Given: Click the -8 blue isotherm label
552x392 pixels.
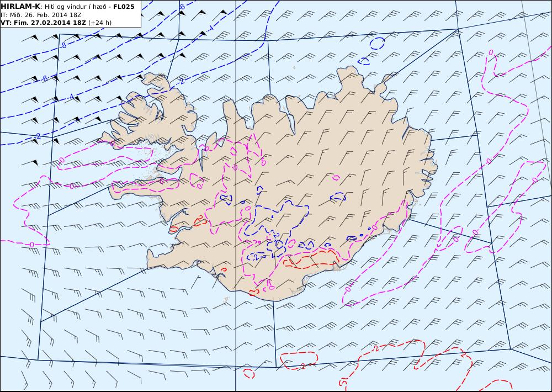Looking at the screenshot, I should coord(63,45).
